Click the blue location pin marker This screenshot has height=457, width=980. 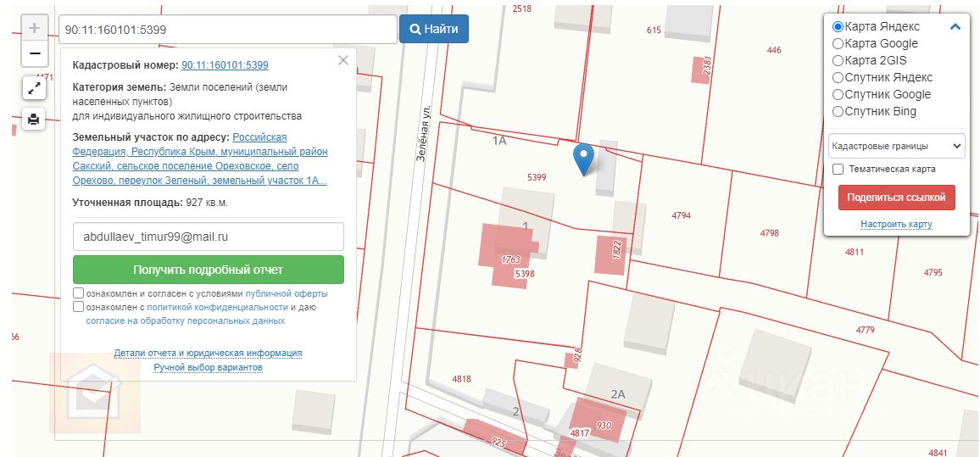583,159
